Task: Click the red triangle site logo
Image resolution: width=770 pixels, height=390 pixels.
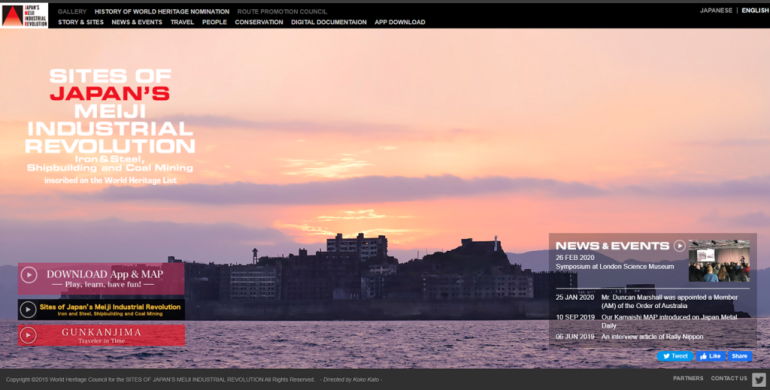Action: (13, 16)
